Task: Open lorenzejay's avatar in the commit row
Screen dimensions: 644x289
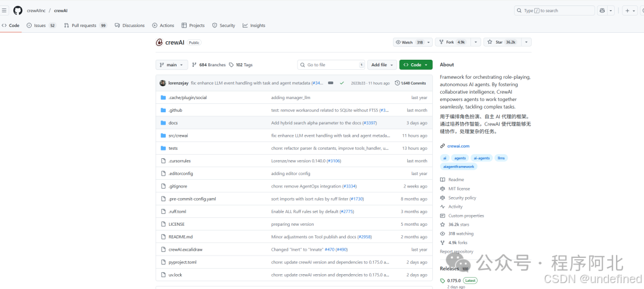Action: tap(163, 83)
